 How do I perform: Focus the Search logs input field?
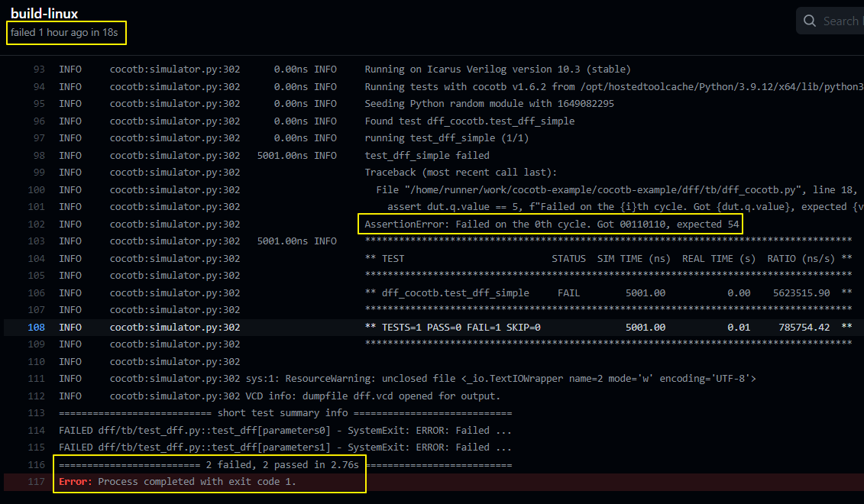pos(840,21)
